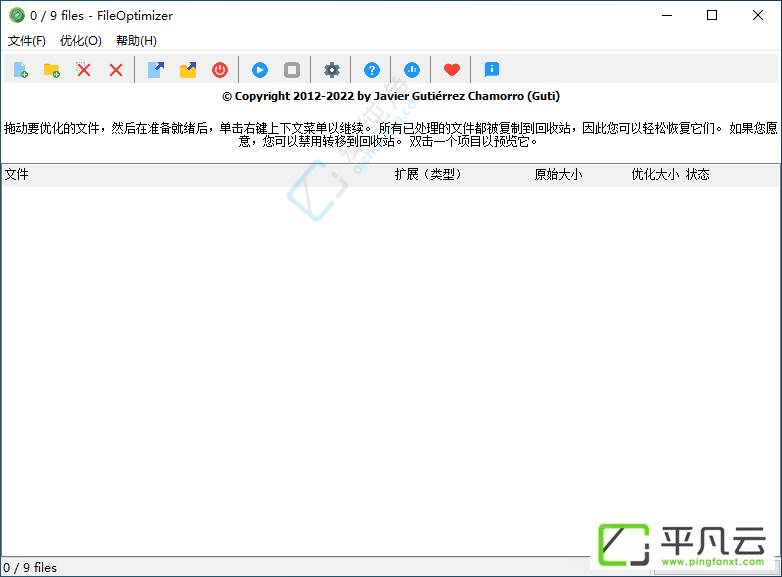Viewport: 782px width, 577px height.
Task: Click the Clear all files red X icon
Action: click(116, 70)
